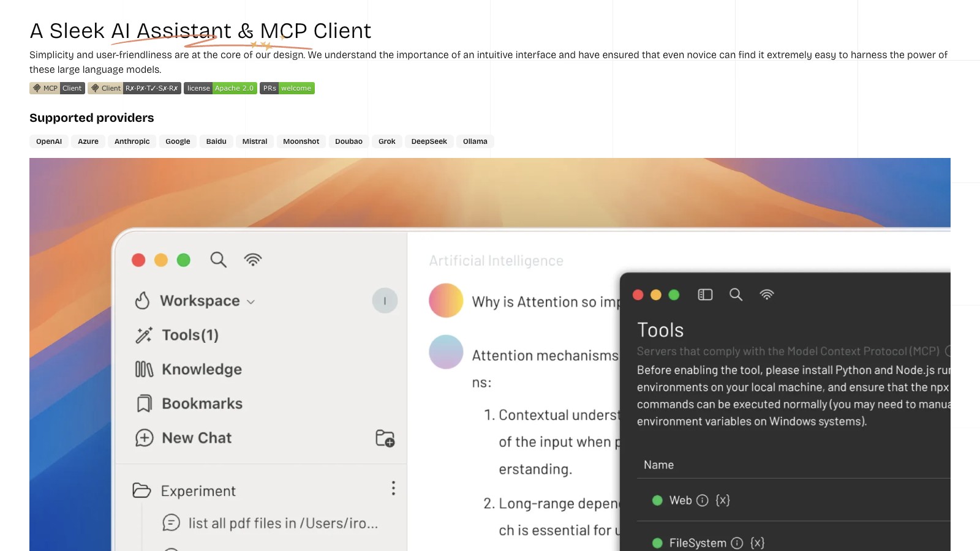Expand the Workspace dropdown chevron
This screenshot has height=551, width=980.
click(x=251, y=302)
